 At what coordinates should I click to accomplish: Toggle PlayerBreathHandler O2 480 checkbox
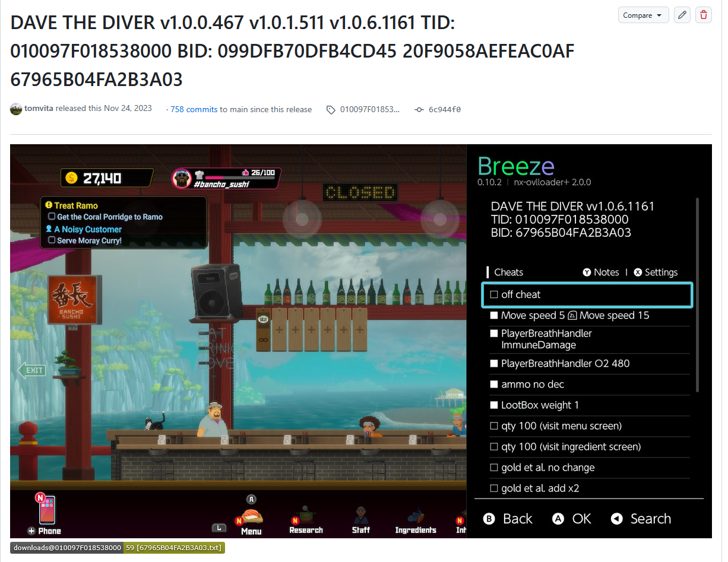(x=493, y=363)
